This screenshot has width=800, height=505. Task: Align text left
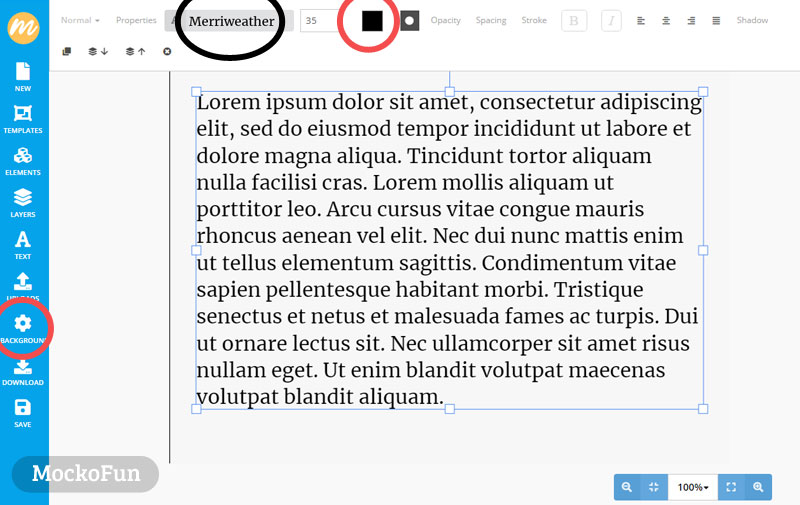click(x=641, y=20)
